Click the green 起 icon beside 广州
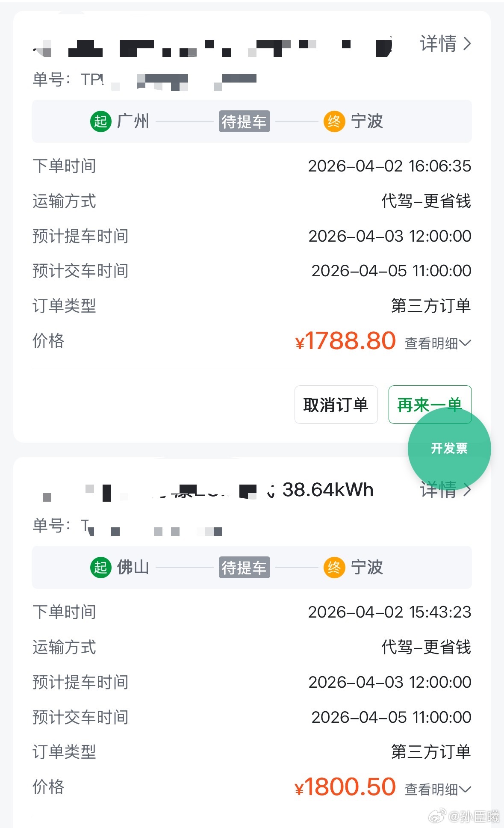 (x=100, y=121)
